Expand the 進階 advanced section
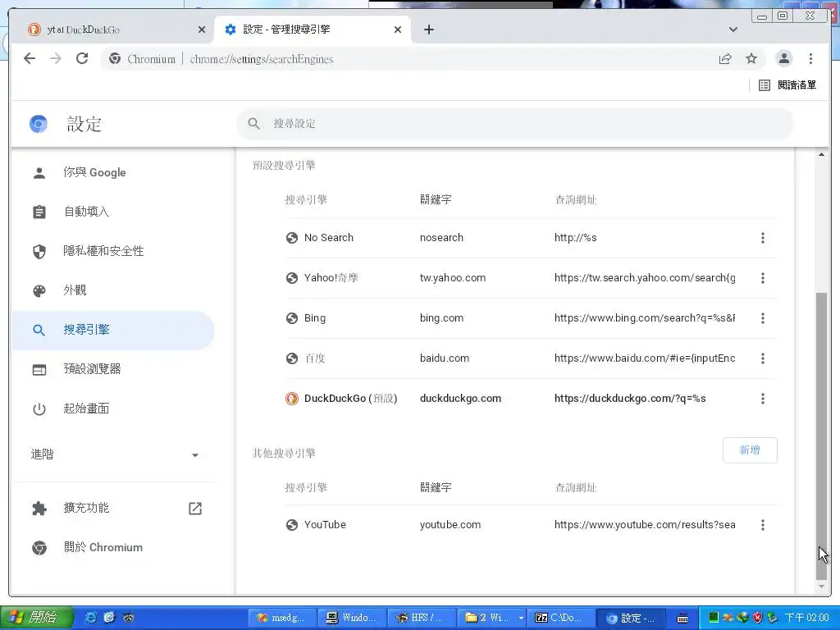Image resolution: width=840 pixels, height=630 pixels. pyautogui.click(x=113, y=454)
